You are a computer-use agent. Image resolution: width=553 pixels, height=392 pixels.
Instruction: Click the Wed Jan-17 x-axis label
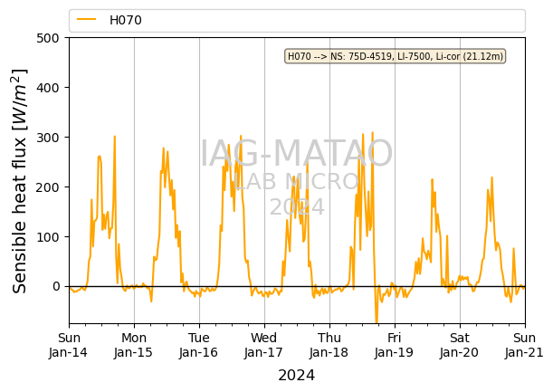point(263,345)
